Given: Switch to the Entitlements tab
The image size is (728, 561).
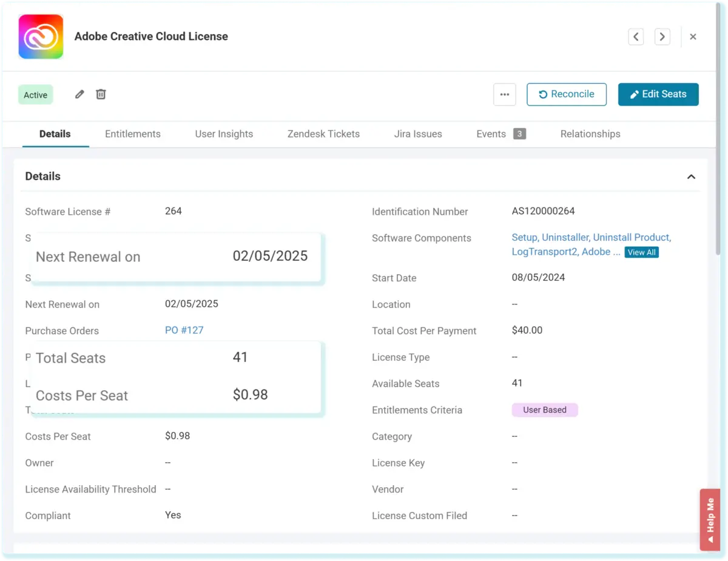Looking at the screenshot, I should [132, 134].
